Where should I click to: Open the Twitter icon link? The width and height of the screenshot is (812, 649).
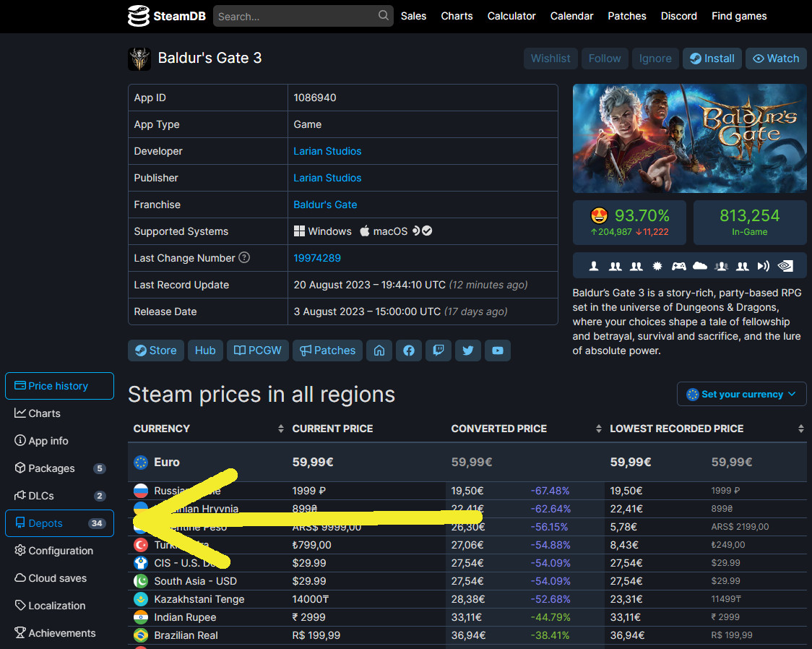[x=467, y=351]
